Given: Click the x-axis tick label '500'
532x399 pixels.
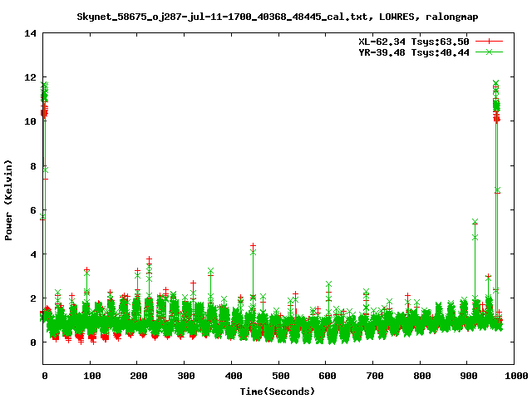Looking at the screenshot, I should [281, 376].
